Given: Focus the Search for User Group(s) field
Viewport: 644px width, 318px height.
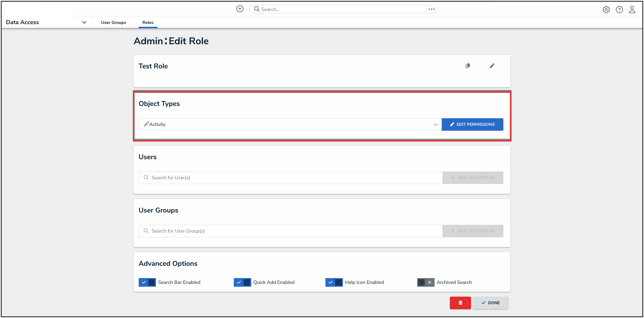Looking at the screenshot, I should pos(290,231).
